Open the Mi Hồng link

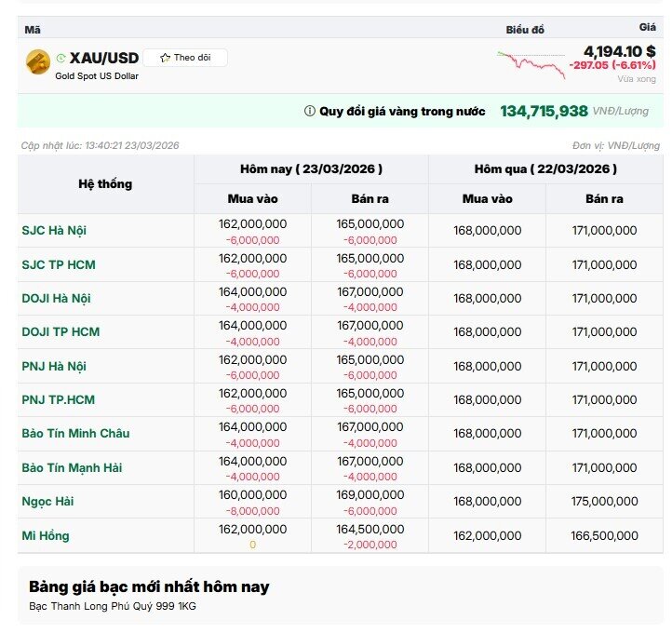(46, 535)
